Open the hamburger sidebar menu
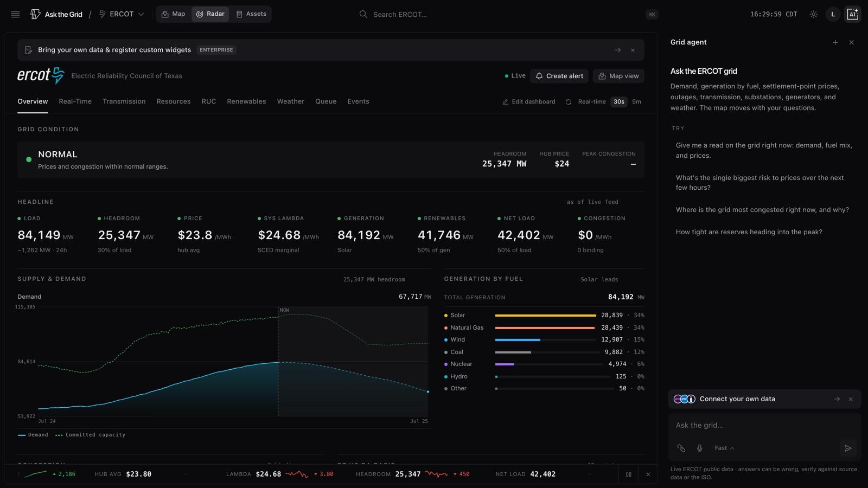This screenshot has width=868, height=488. [x=15, y=14]
